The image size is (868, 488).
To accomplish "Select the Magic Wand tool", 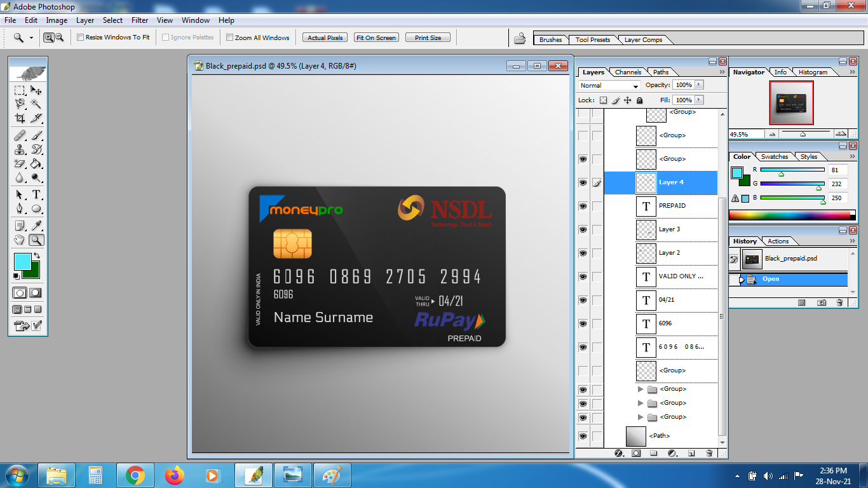I will coord(36,104).
